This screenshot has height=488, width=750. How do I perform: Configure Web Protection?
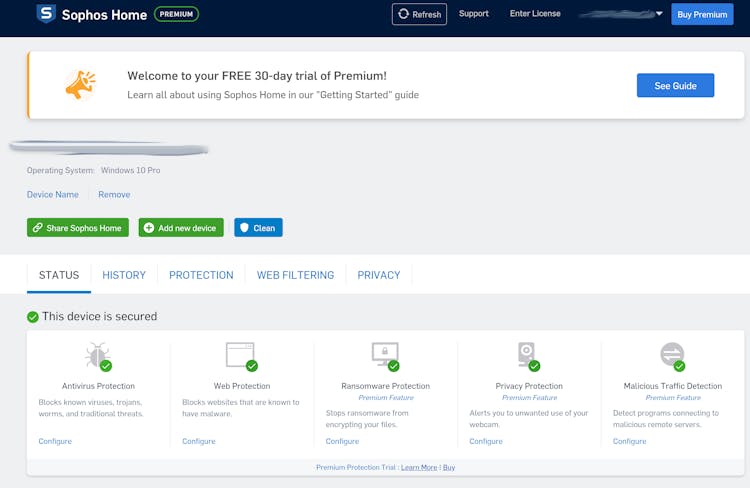click(x=199, y=441)
